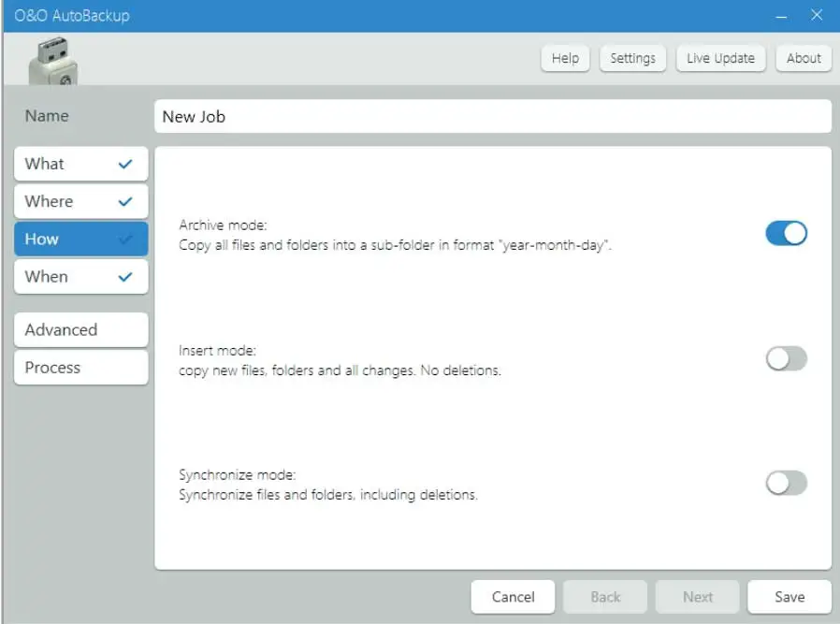Minimize the O&O AutoBackup window
The image size is (840, 624).
tap(781, 16)
